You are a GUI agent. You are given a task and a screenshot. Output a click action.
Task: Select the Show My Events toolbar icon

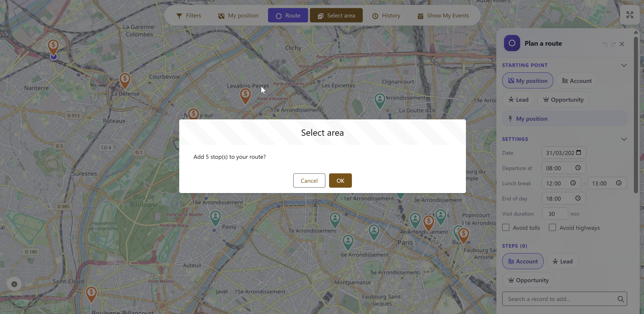[x=420, y=15]
